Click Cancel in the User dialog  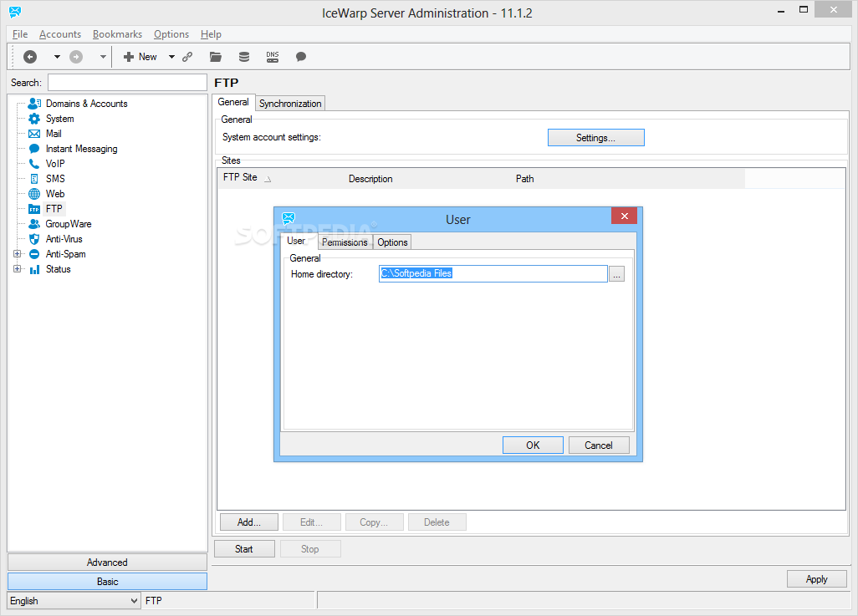599,445
